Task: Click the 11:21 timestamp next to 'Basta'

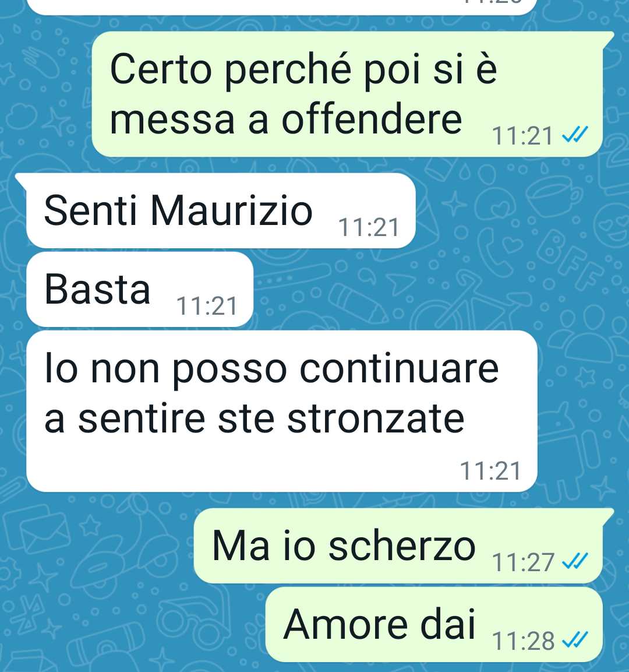Action: 207,307
